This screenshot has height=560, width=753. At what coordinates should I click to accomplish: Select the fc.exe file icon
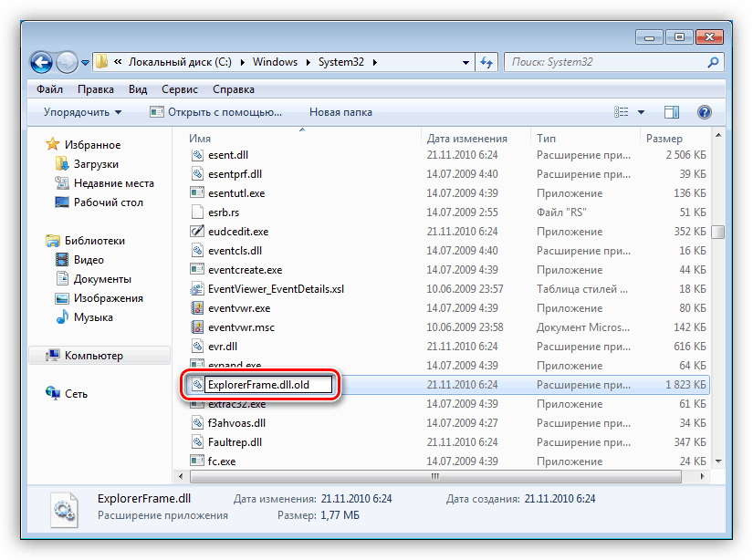197,461
